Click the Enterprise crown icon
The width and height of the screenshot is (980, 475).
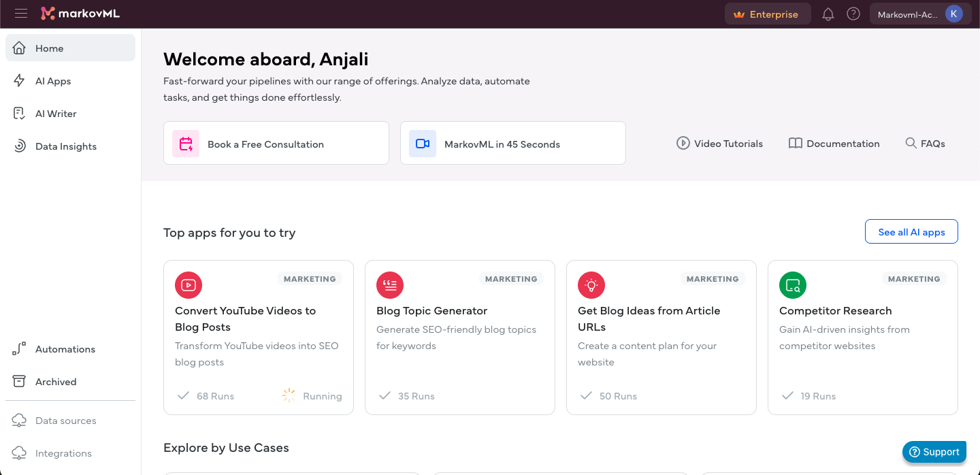(x=739, y=14)
